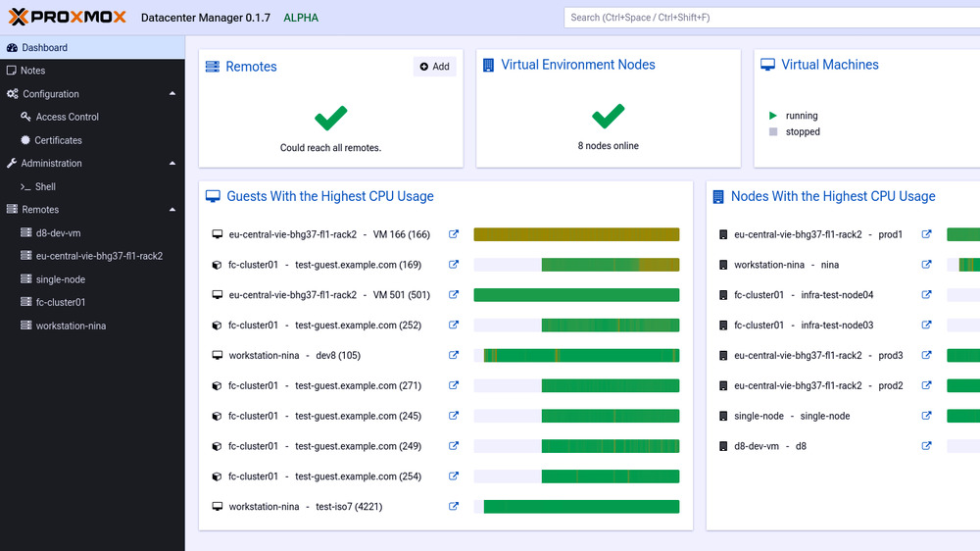
Task: Open the Shell console
Action: point(45,186)
